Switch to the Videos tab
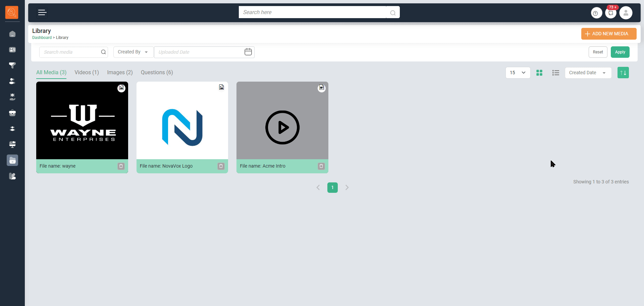This screenshot has height=306, width=644. coord(87,73)
